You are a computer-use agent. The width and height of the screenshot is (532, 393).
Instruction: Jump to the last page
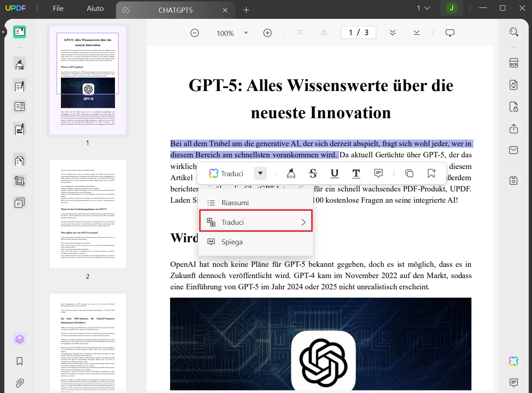click(417, 33)
